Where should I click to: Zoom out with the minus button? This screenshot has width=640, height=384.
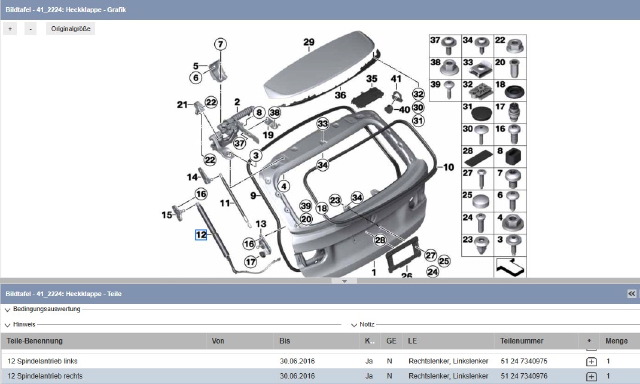pos(31,29)
